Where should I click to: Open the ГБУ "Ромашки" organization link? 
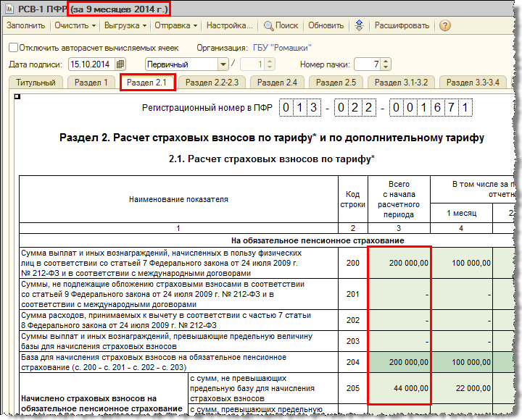[282, 48]
